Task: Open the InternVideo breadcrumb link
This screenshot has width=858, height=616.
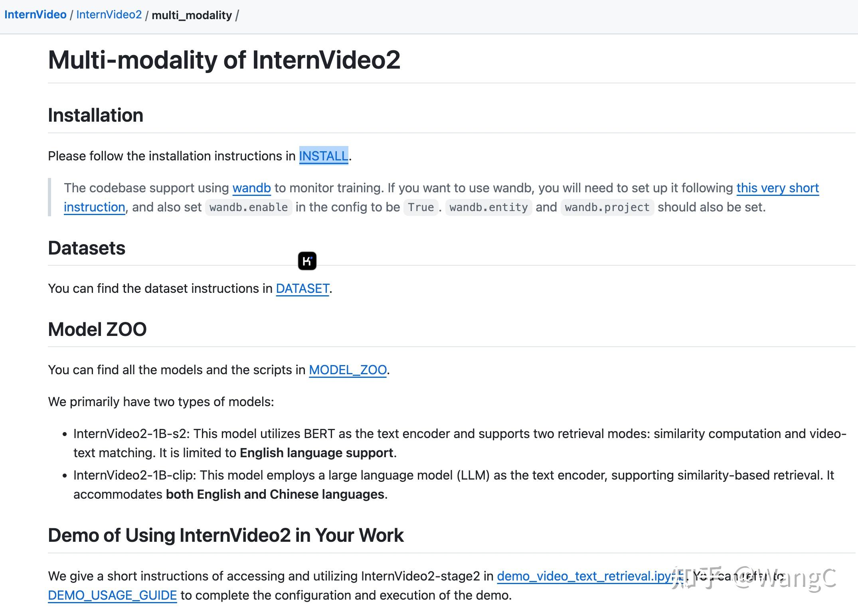Action: (35, 14)
